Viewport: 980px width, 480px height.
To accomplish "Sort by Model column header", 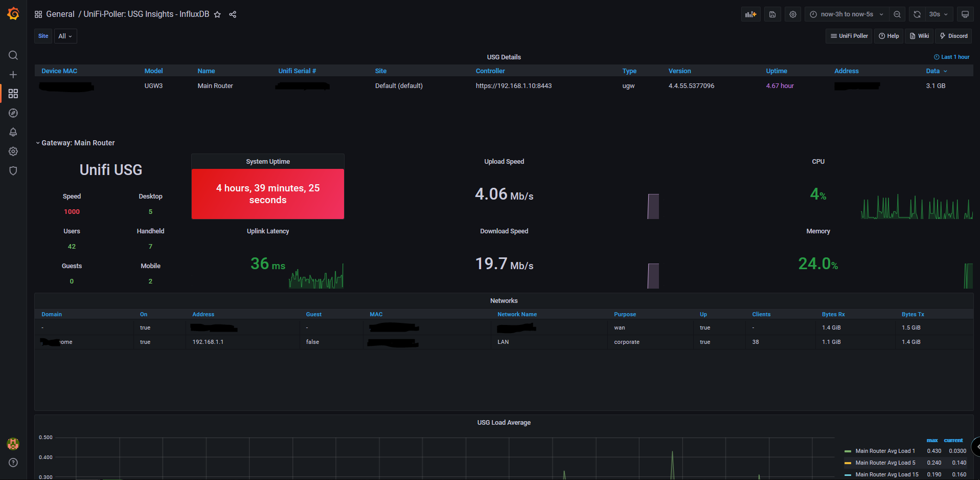I will pos(153,71).
